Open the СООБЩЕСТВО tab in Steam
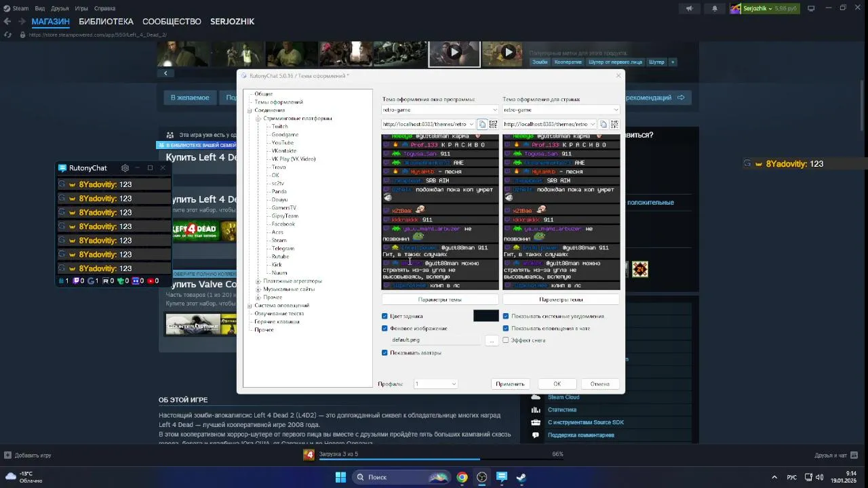 pos(172,22)
